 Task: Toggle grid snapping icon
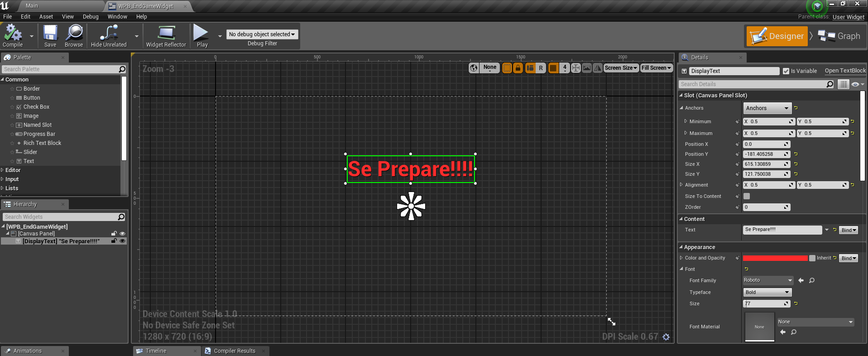point(553,68)
